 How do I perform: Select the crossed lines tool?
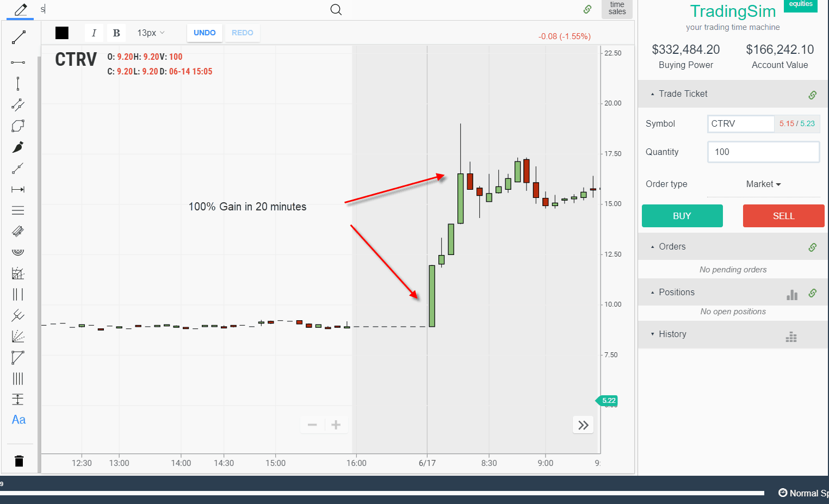[x=18, y=315]
